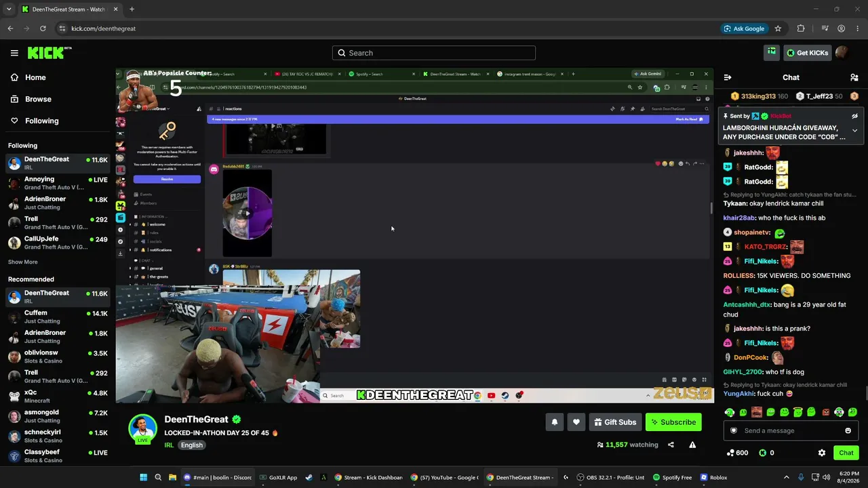Open Windows Start menu
Viewport: 868px width, 488px height.
tap(143, 477)
